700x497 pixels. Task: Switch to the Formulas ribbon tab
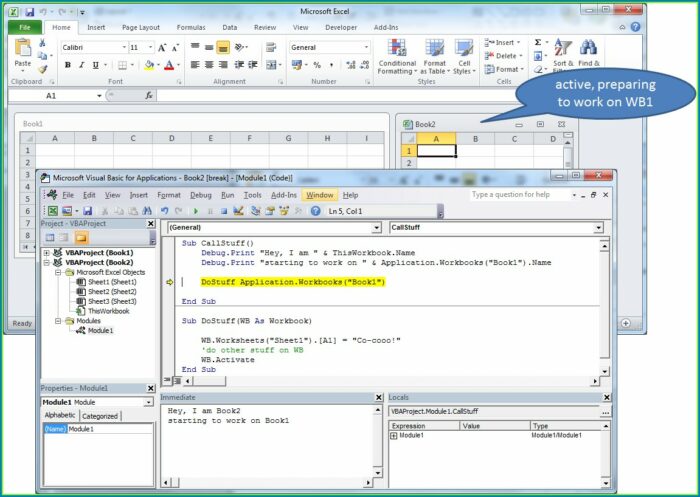[191, 27]
